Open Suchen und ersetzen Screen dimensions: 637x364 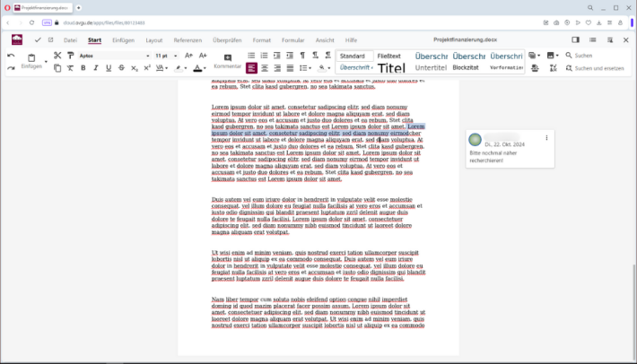(x=594, y=68)
